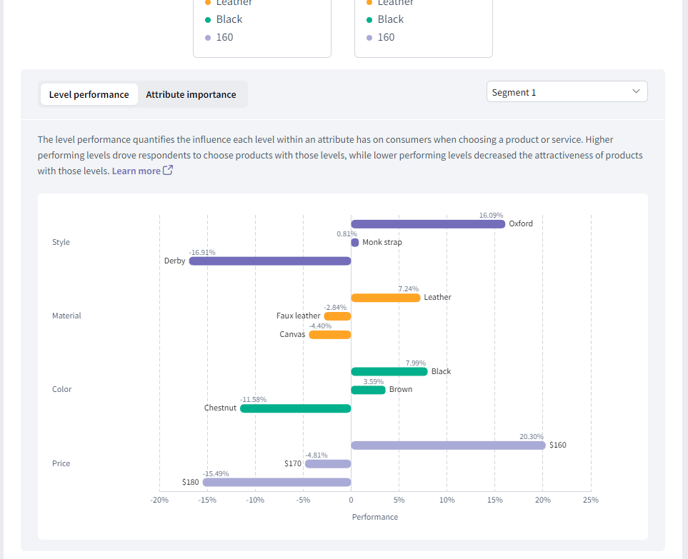Click the Faux leather label
The image size is (688, 559).
pos(298,315)
